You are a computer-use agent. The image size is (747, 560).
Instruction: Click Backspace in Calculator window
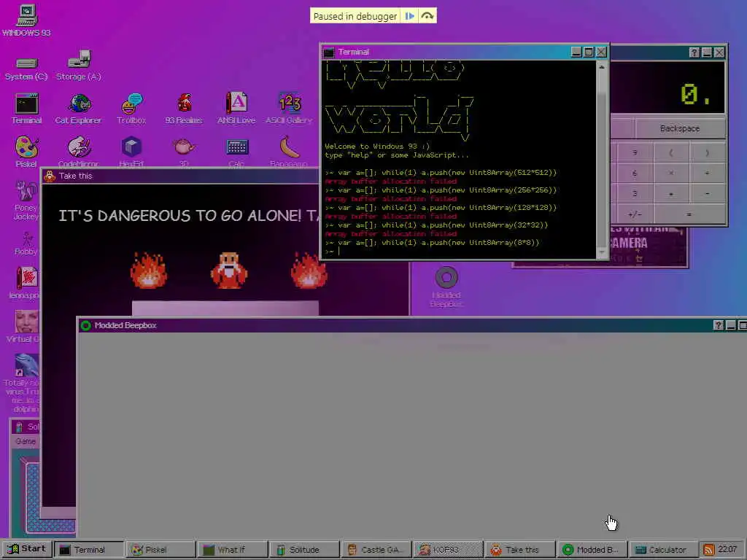point(680,128)
